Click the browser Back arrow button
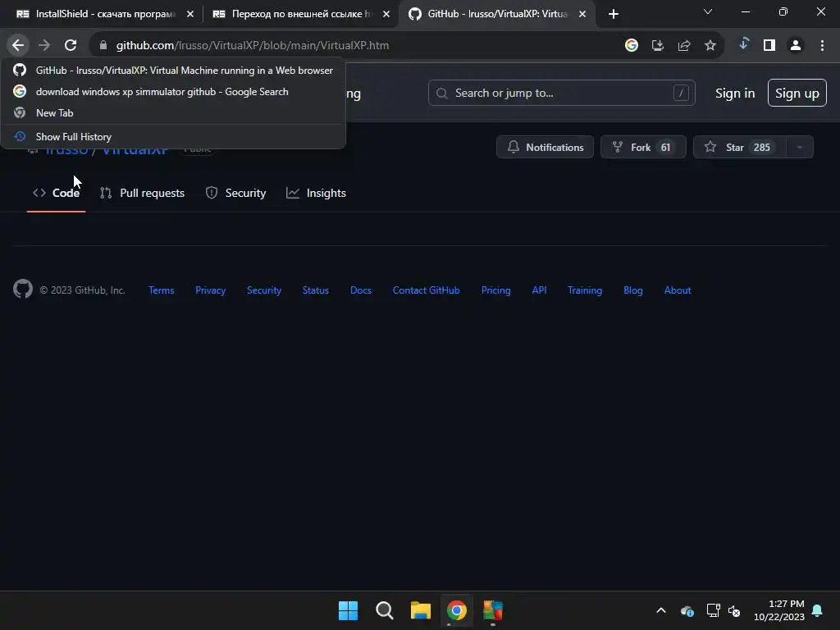 click(x=18, y=46)
